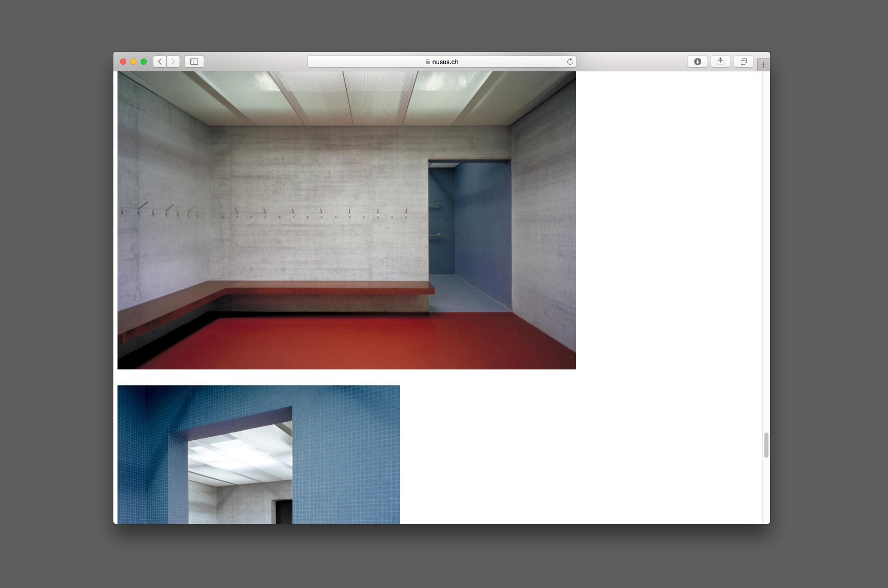The height and width of the screenshot is (588, 888).
Task: Click the vertical scrollbar thumb
Action: 766,445
